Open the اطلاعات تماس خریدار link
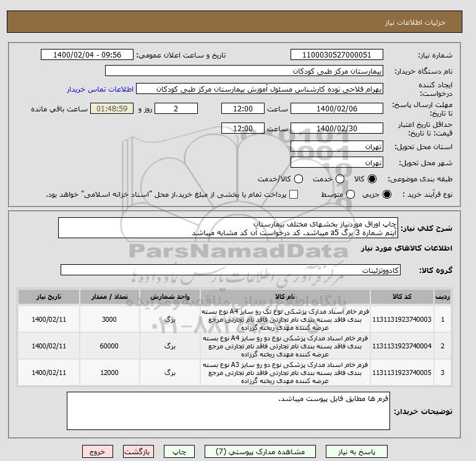 100,89
